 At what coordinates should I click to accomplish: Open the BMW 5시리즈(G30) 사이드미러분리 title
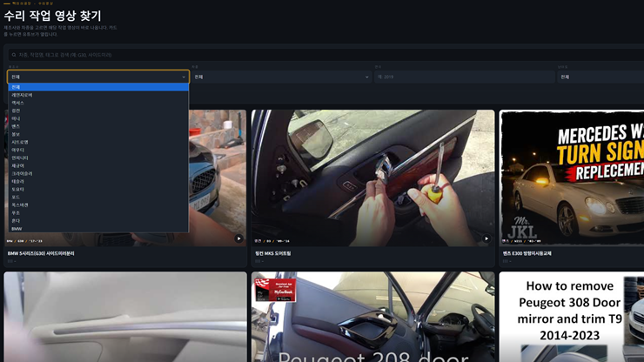pos(41,253)
